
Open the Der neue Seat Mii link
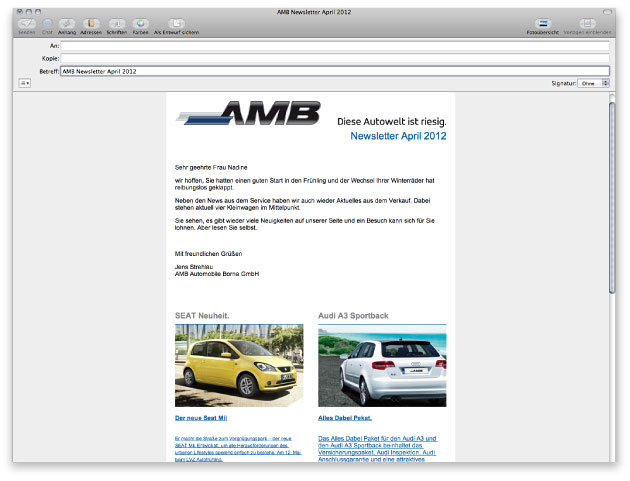coord(201,418)
